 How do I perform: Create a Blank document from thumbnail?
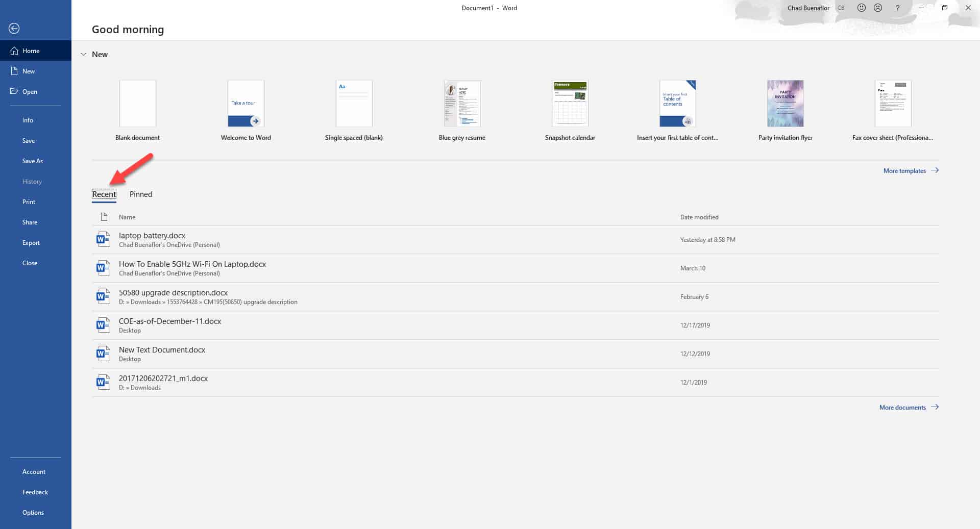(x=137, y=104)
